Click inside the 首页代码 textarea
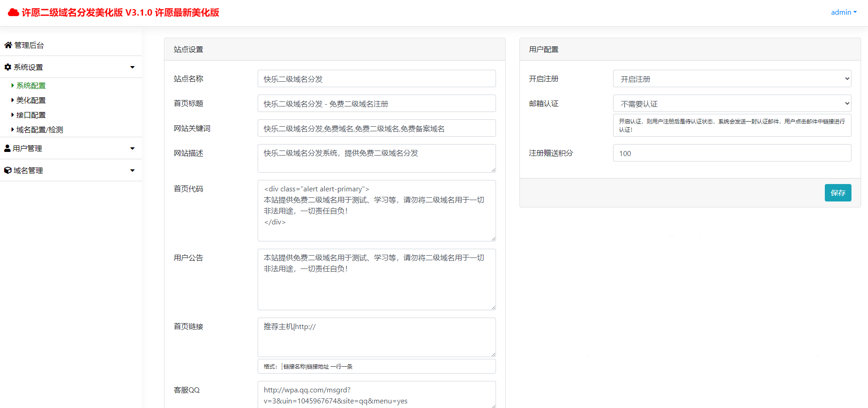The height and width of the screenshot is (408, 868). (x=377, y=211)
